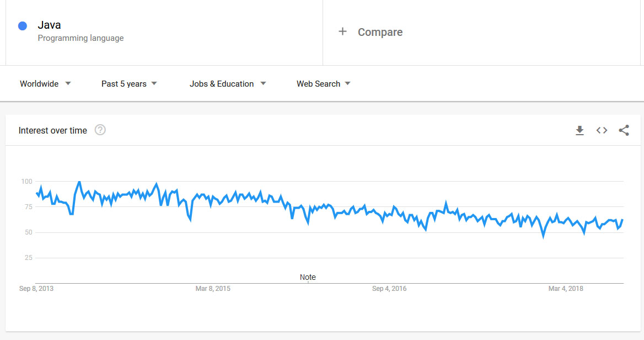
Task: Click the Sep 4, 2016 axis date
Action: coord(389,289)
